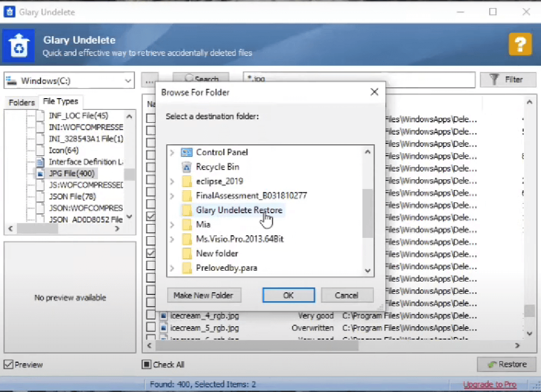Click results list horizontal scroll right arrow
The image size is (541, 392).
[x=517, y=345]
